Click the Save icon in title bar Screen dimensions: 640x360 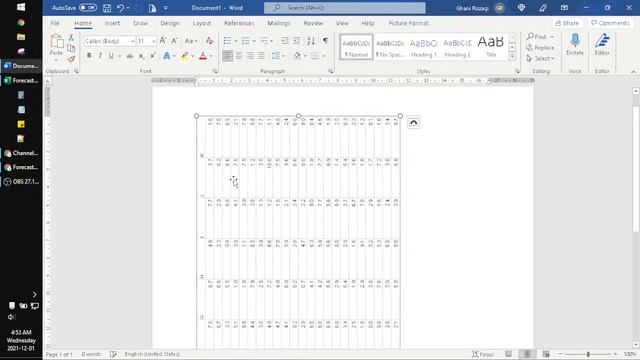[x=107, y=8]
